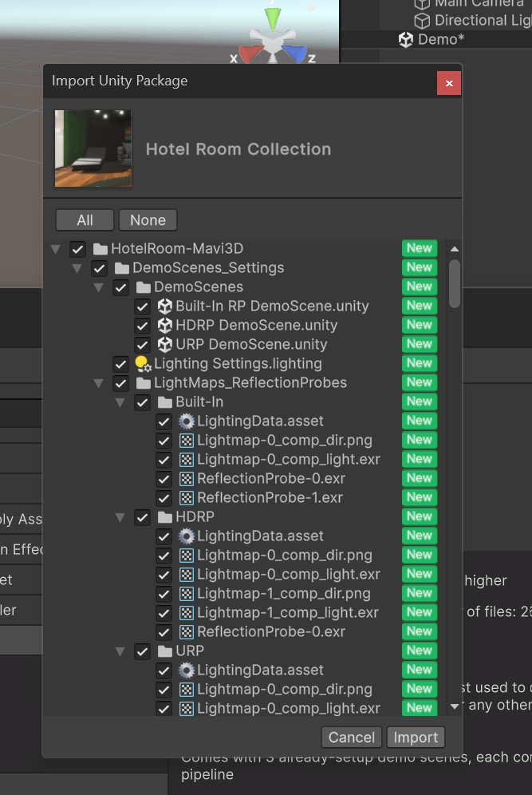The image size is (532, 795).
Task: Uncheck ReflectionProbe-1.exr checkbox
Action: pos(164,498)
